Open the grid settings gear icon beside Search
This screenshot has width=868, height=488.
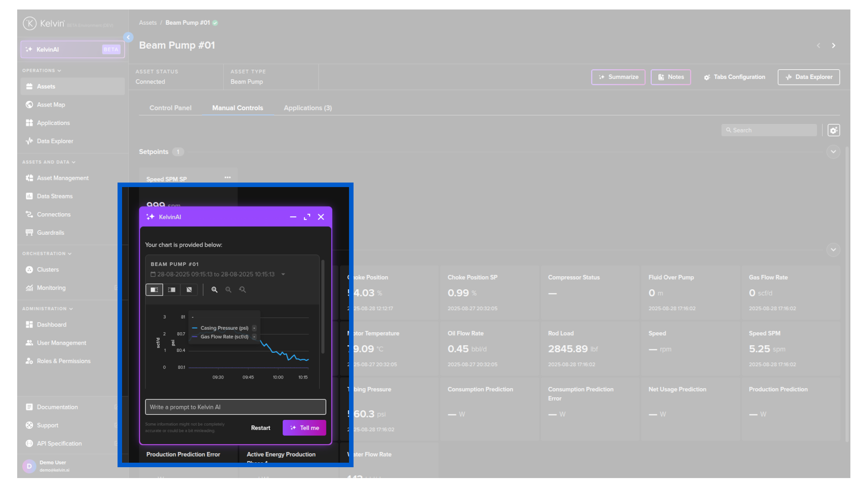[834, 131]
